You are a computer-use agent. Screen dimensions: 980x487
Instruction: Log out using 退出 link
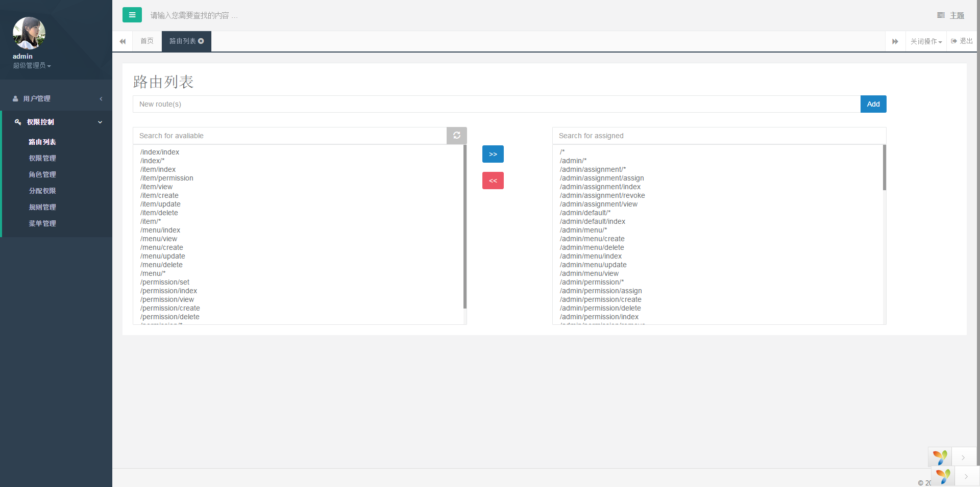point(962,41)
